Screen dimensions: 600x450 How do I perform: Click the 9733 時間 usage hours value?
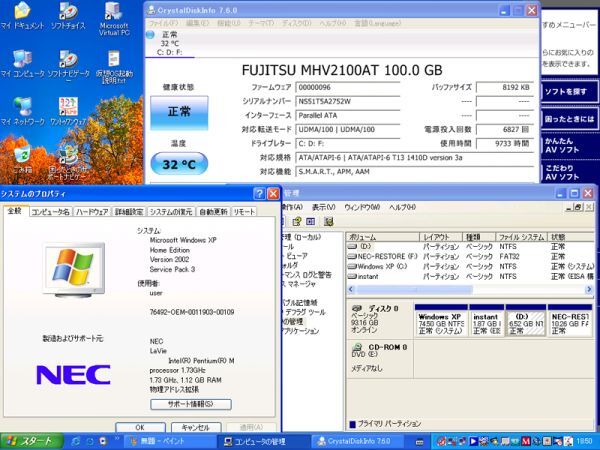(x=504, y=143)
